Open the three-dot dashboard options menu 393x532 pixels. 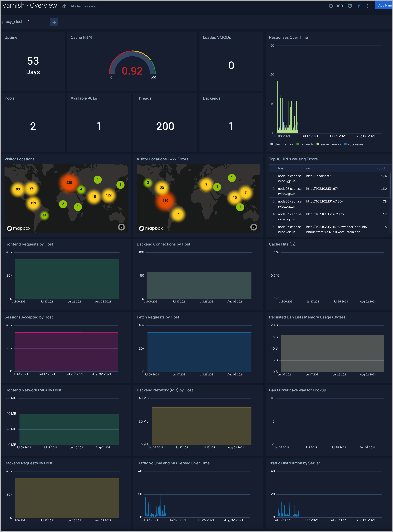[368, 6]
